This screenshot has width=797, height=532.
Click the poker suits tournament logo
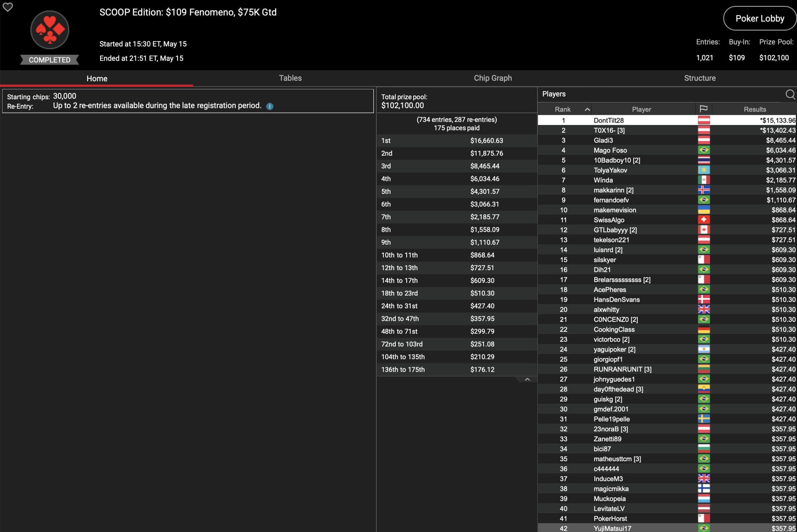[x=50, y=30]
